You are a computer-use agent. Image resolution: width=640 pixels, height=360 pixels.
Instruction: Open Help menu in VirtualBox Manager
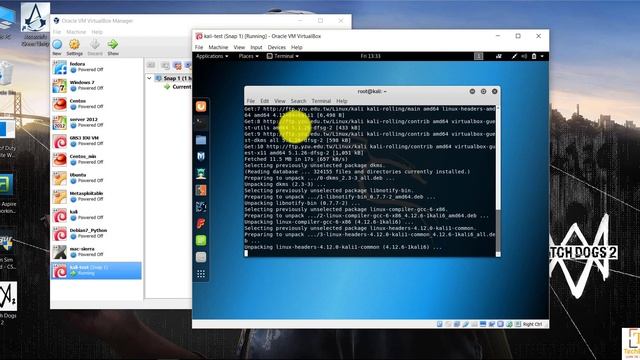[97, 32]
